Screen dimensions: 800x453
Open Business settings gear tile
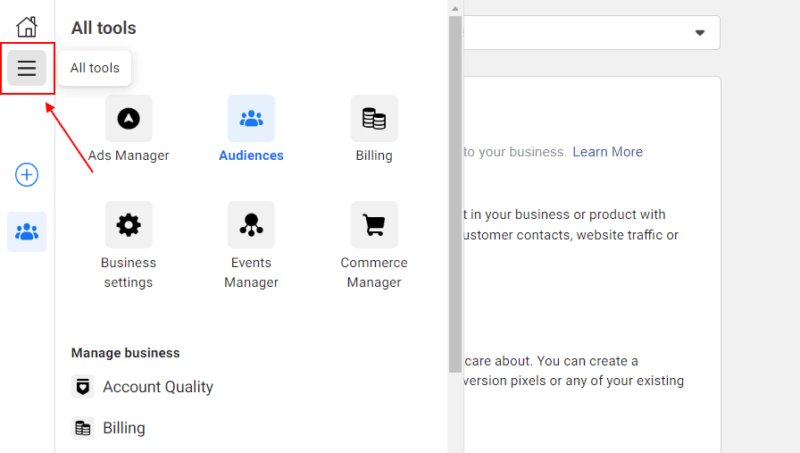[129, 224]
